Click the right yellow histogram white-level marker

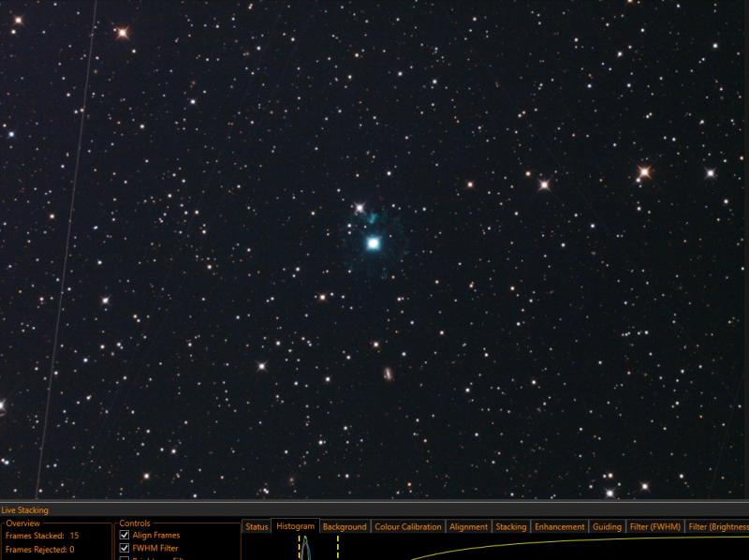(x=338, y=548)
